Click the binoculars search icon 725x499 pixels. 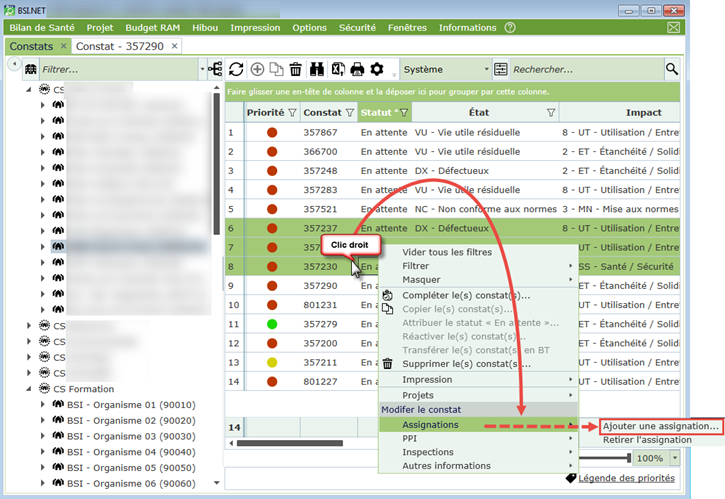tap(317, 69)
